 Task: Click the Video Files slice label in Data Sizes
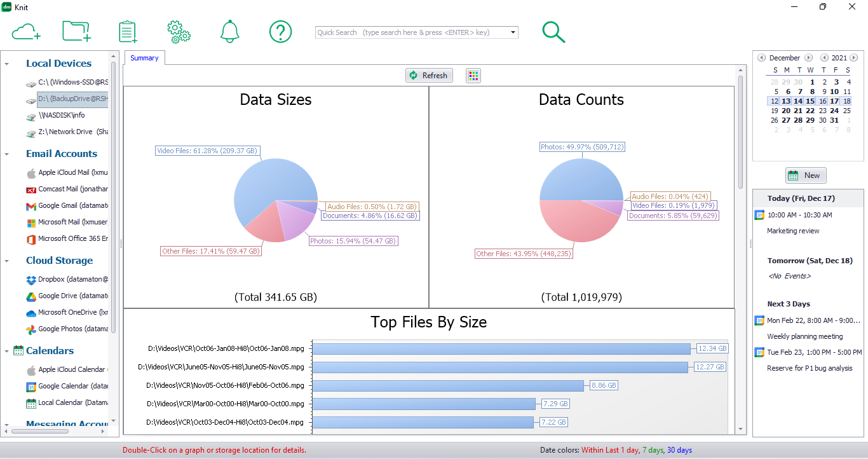(208, 151)
